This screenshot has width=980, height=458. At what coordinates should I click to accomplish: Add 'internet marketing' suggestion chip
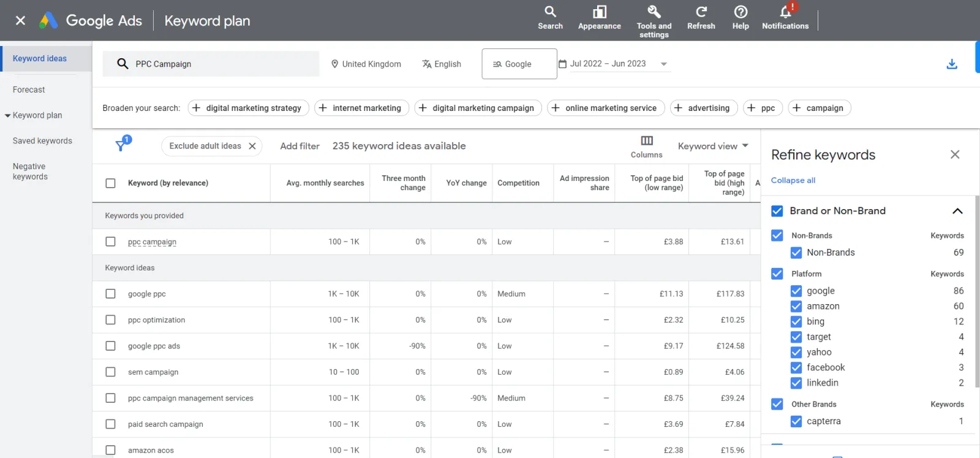click(361, 108)
